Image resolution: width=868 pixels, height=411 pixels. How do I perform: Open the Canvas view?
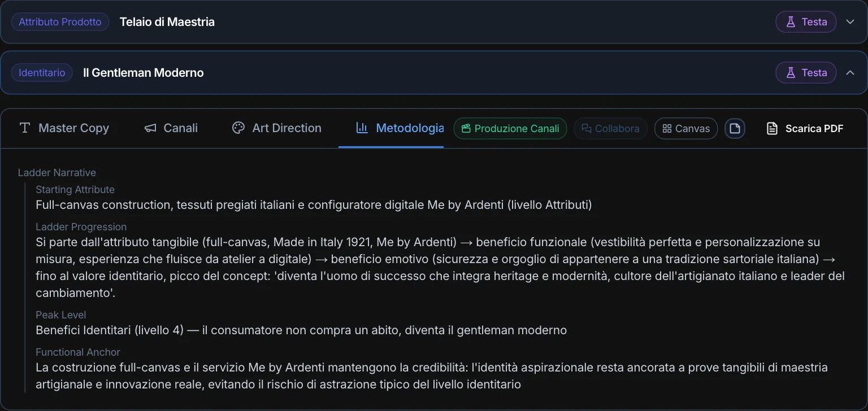(686, 129)
